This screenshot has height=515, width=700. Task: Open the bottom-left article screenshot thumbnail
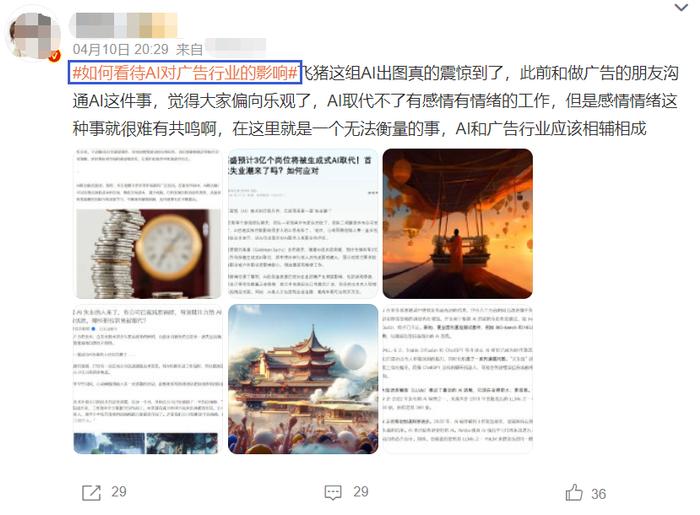[147, 379]
